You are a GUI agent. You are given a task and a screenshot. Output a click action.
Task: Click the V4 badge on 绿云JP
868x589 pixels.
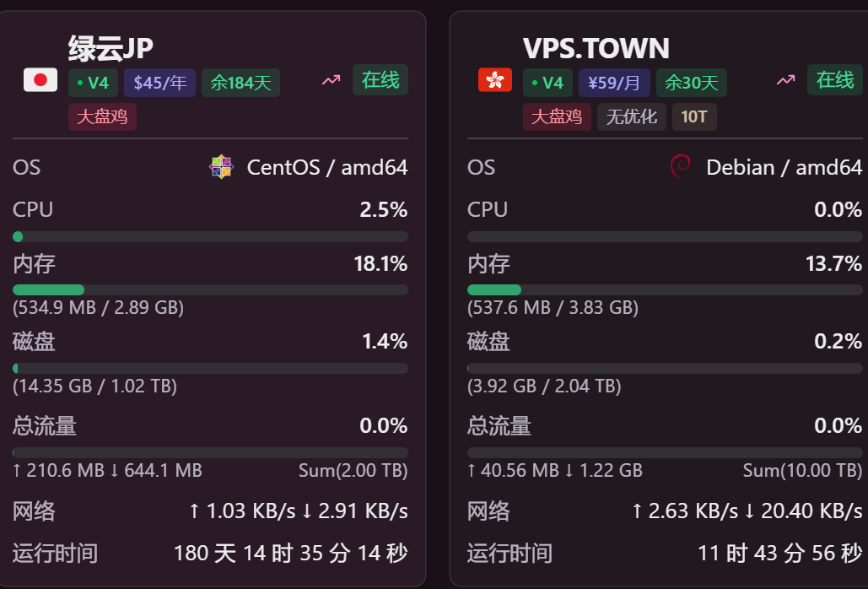pyautogui.click(x=93, y=83)
